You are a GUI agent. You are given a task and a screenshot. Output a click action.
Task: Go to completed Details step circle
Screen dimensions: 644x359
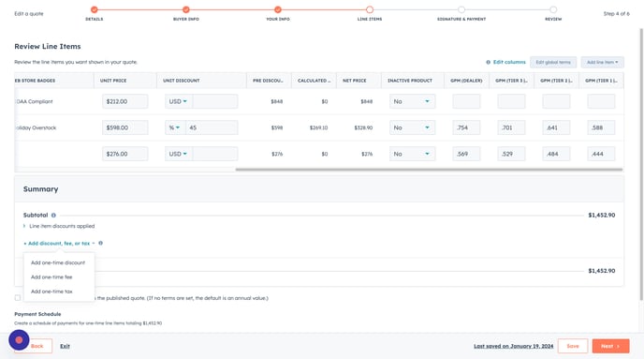(x=94, y=9)
